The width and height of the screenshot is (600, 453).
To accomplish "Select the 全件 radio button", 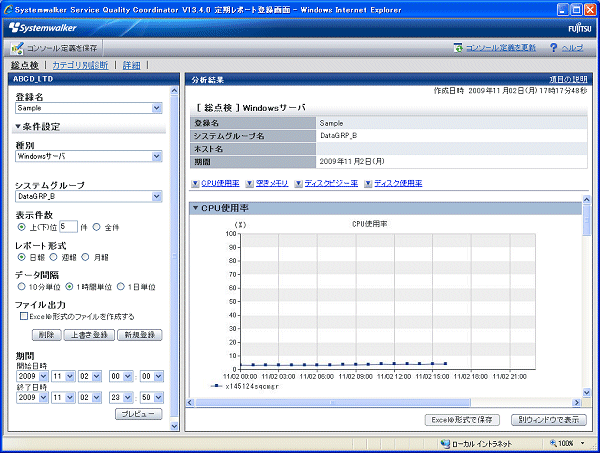I will point(96,227).
